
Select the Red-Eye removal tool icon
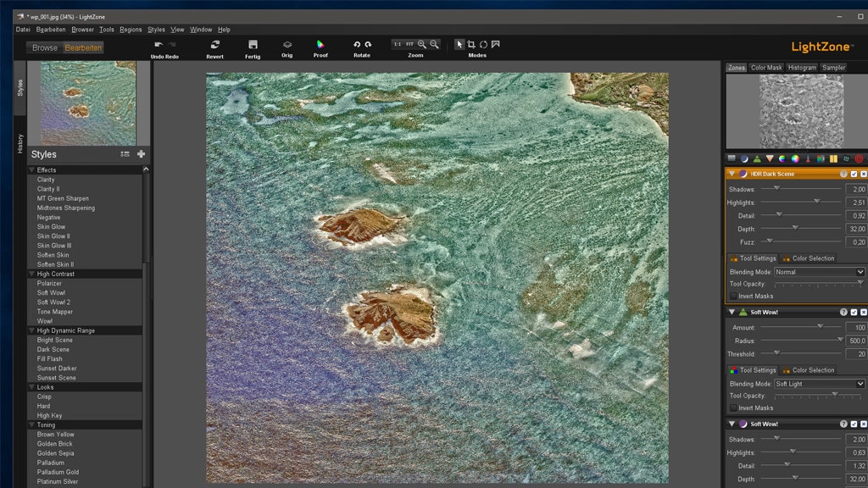point(857,158)
